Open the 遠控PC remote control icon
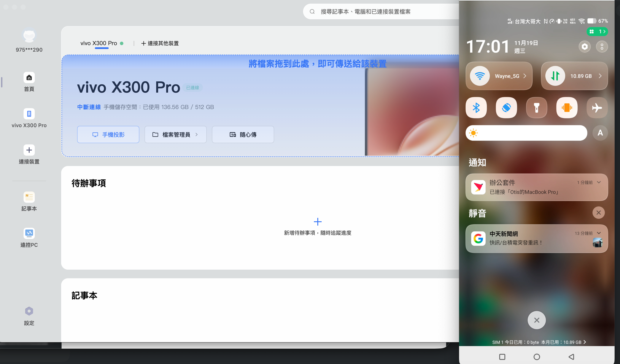Image resolution: width=620 pixels, height=364 pixels. [x=29, y=233]
